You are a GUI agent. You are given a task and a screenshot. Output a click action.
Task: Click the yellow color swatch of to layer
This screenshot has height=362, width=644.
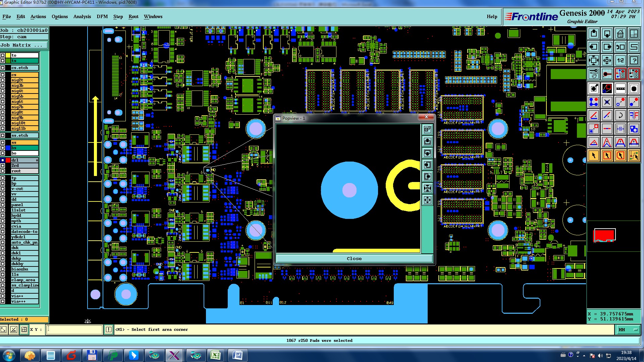8,55
